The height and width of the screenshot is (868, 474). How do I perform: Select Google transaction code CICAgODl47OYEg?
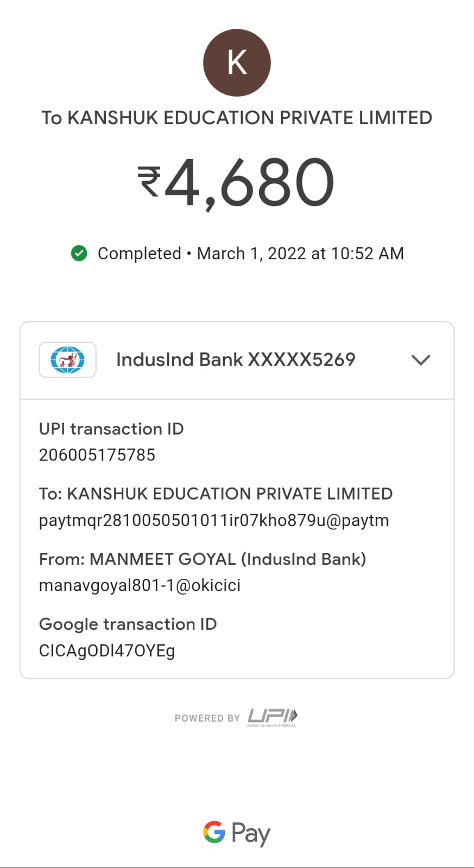click(107, 650)
